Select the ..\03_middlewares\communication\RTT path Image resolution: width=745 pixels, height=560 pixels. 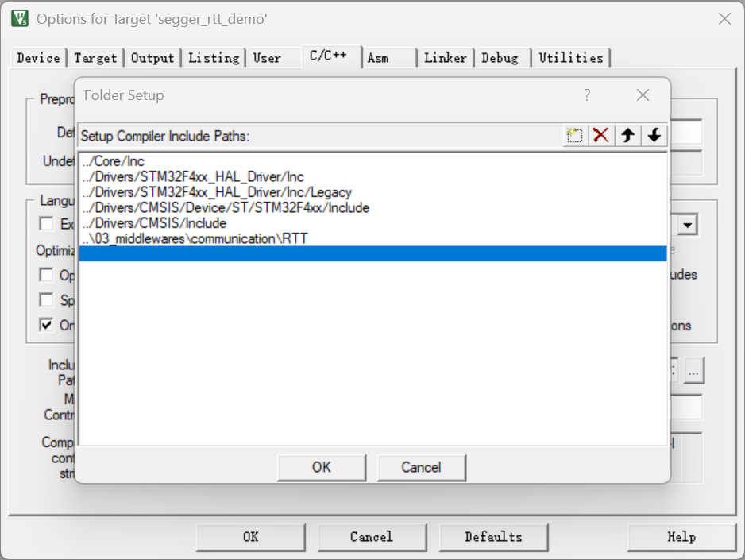(x=372, y=238)
